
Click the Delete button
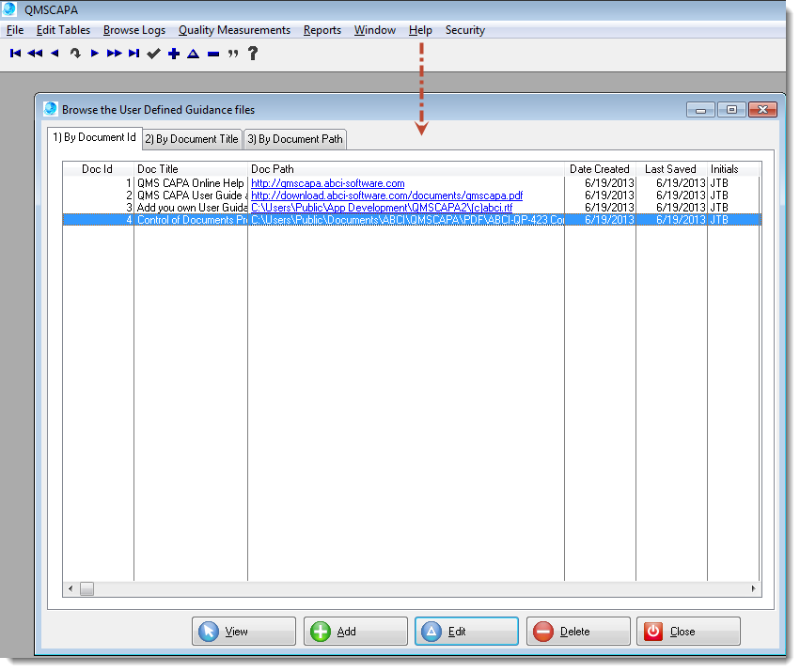(x=577, y=632)
